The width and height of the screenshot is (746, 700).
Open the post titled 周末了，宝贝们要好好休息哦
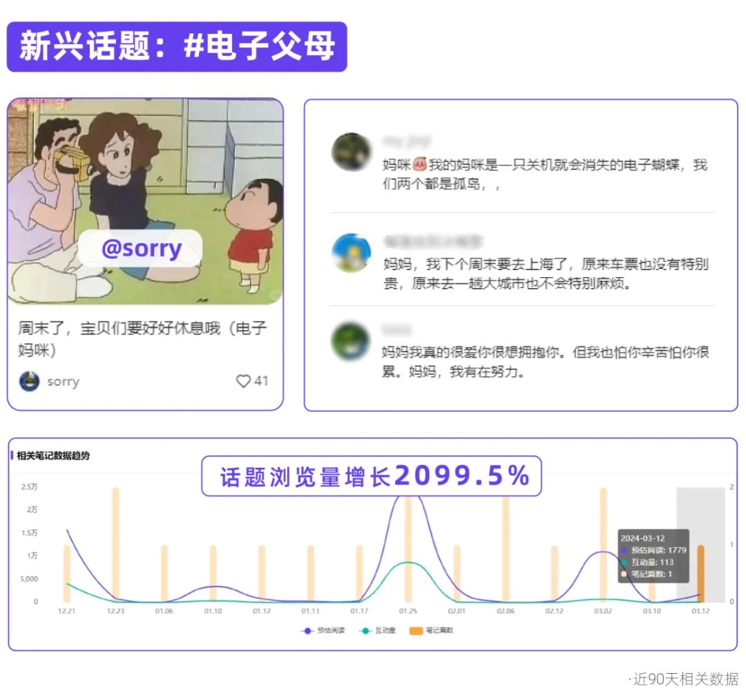pos(142,339)
